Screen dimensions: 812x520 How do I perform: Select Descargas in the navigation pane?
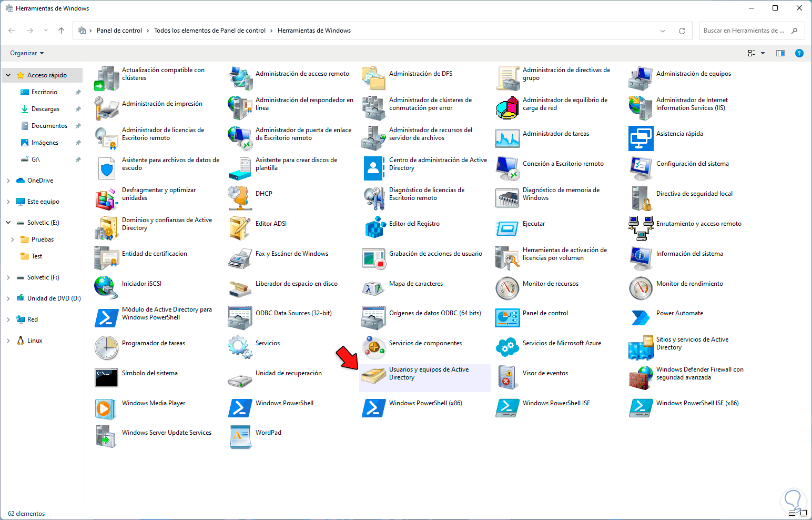45,109
